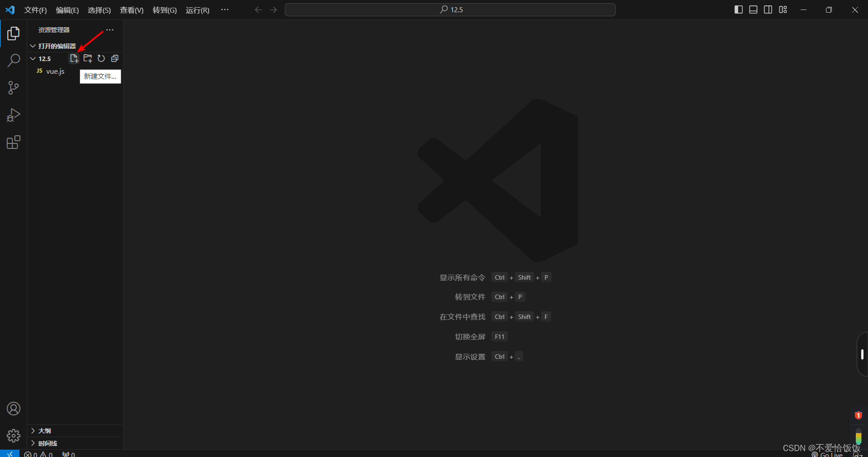
Task: Click the command center search box 12.5
Action: pyautogui.click(x=450, y=10)
